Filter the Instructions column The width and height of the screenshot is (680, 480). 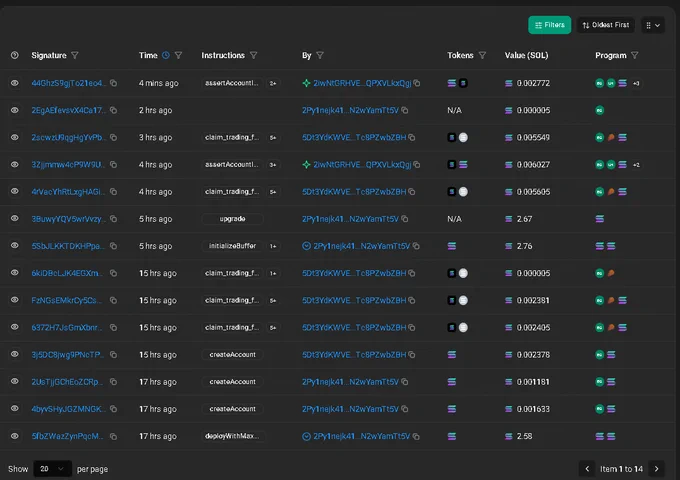[254, 56]
